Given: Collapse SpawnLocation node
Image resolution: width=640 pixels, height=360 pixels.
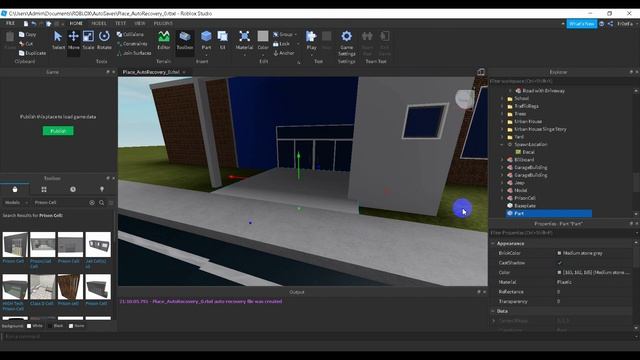Looking at the screenshot, I should point(502,144).
